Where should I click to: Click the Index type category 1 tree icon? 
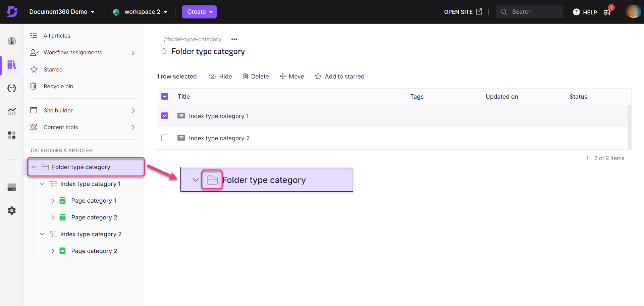pyautogui.click(x=54, y=184)
